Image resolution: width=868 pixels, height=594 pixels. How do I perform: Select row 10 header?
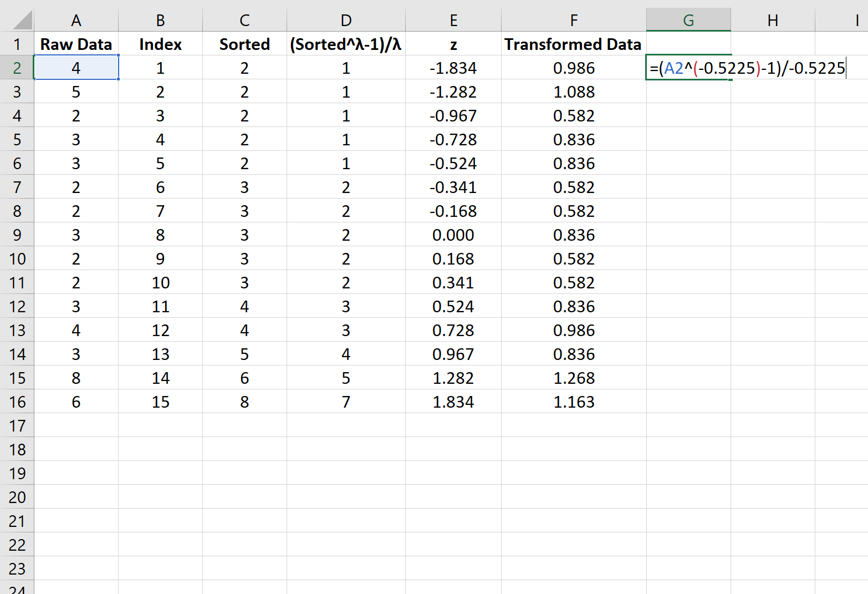coord(17,258)
